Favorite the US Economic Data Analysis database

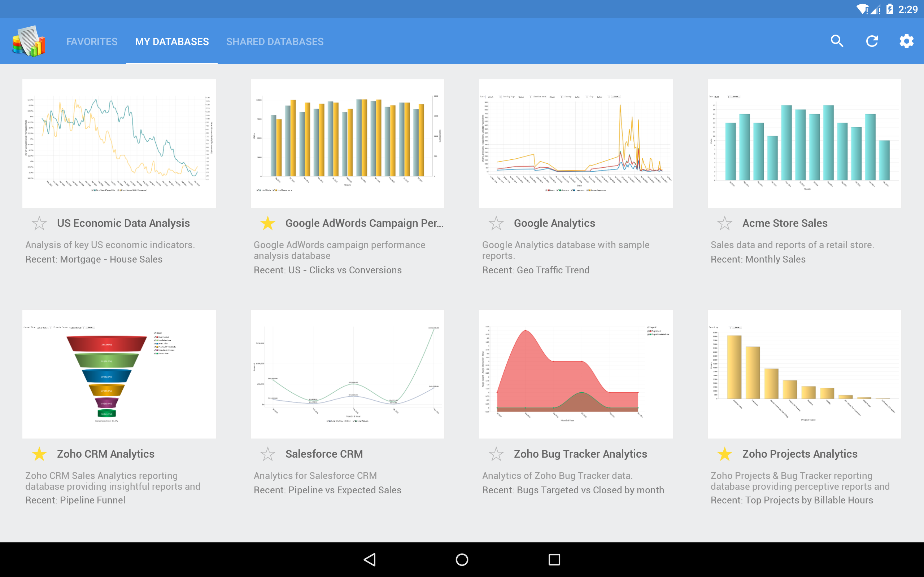39,223
